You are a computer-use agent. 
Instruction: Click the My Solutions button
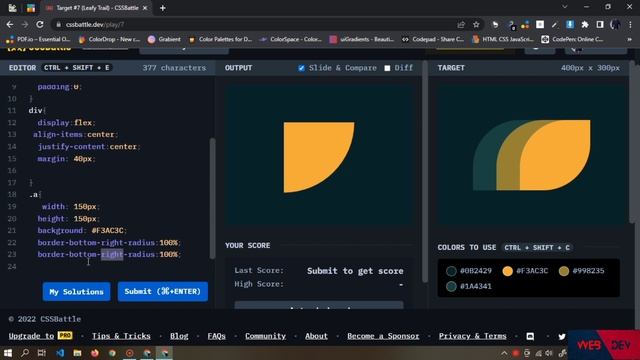click(x=76, y=291)
